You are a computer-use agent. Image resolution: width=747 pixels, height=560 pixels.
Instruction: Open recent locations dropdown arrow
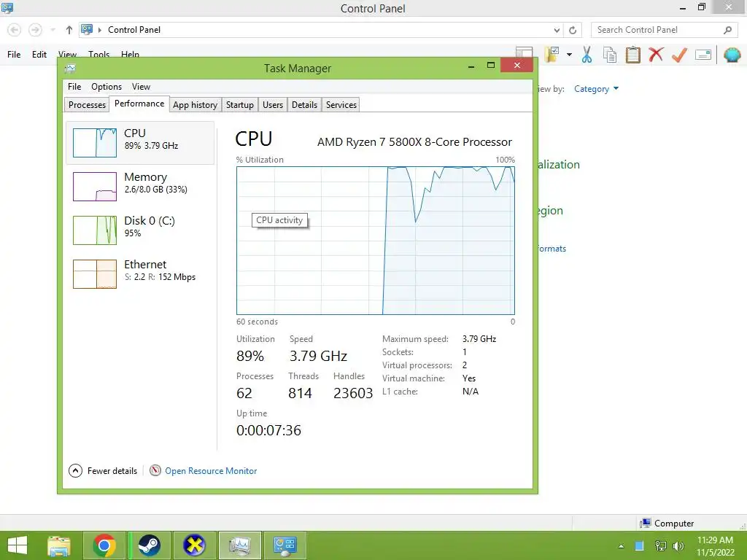[x=53, y=30]
